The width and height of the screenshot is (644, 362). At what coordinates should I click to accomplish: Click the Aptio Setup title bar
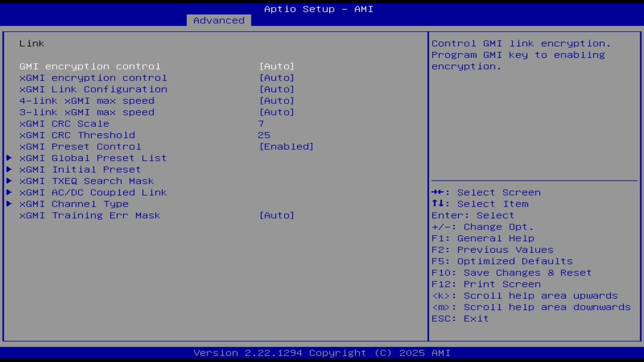pyautogui.click(x=318, y=9)
